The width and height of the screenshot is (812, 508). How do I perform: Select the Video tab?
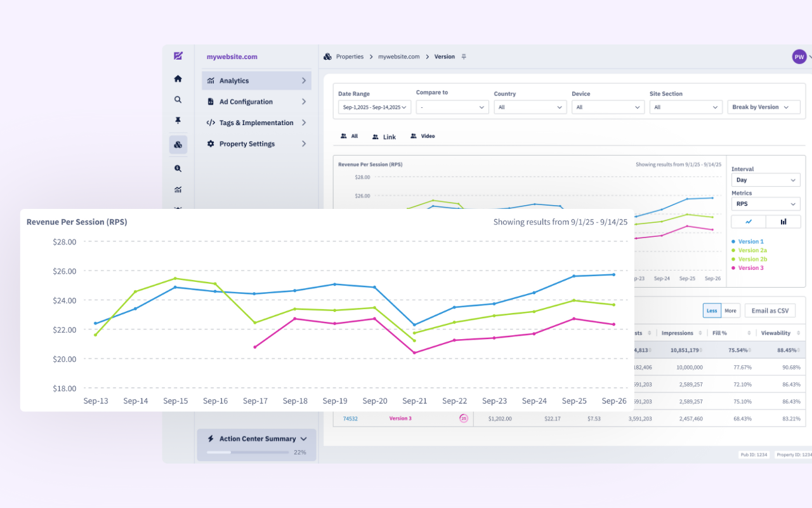(x=422, y=136)
